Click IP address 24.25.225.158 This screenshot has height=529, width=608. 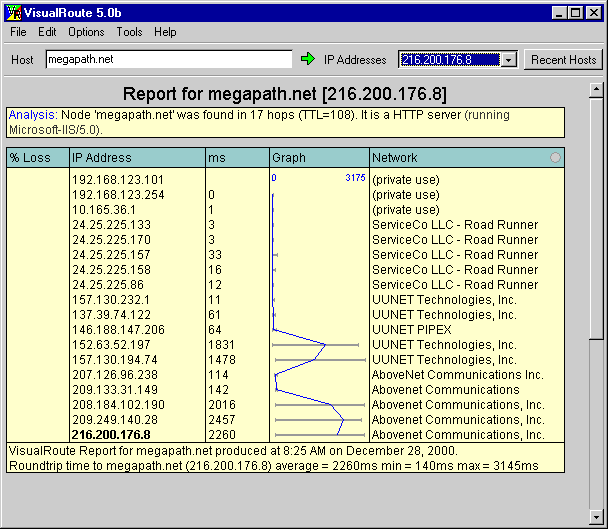112,270
